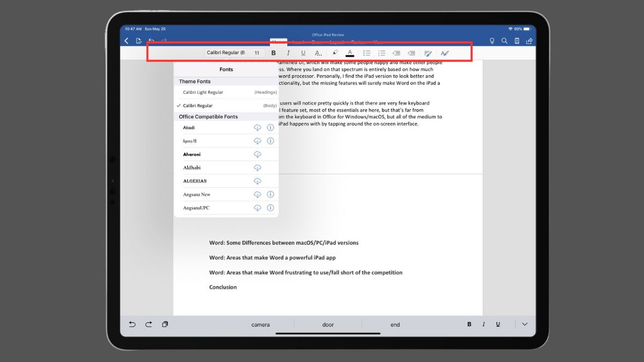Screen dimensions: 644x362
Task: Tap the battery indicator in the status bar
Action: click(526, 28)
